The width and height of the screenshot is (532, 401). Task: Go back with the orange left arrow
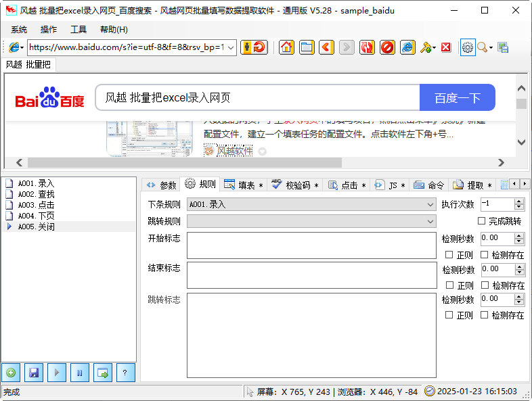pyautogui.click(x=326, y=47)
